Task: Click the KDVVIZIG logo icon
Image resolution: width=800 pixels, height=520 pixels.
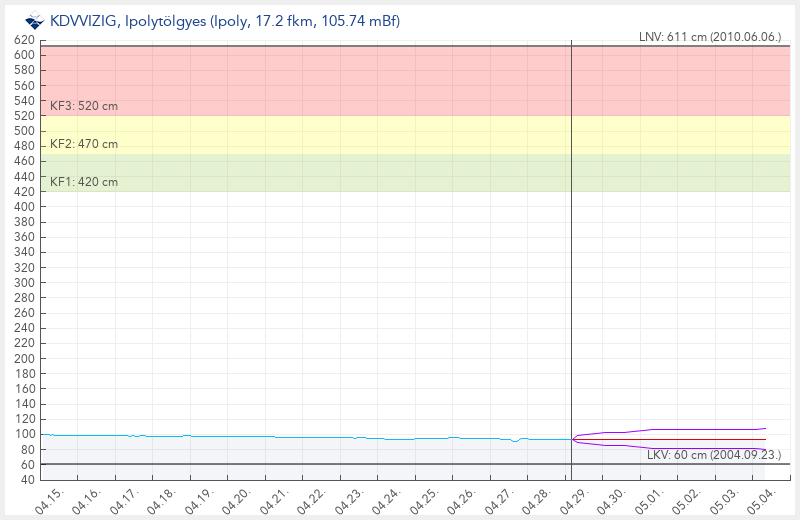Action: (x=34, y=21)
